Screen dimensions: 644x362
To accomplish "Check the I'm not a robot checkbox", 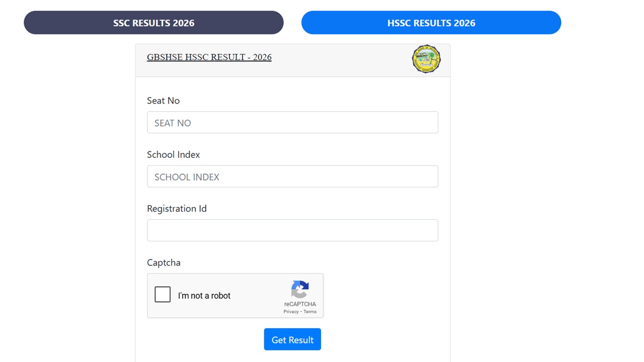I will [163, 294].
